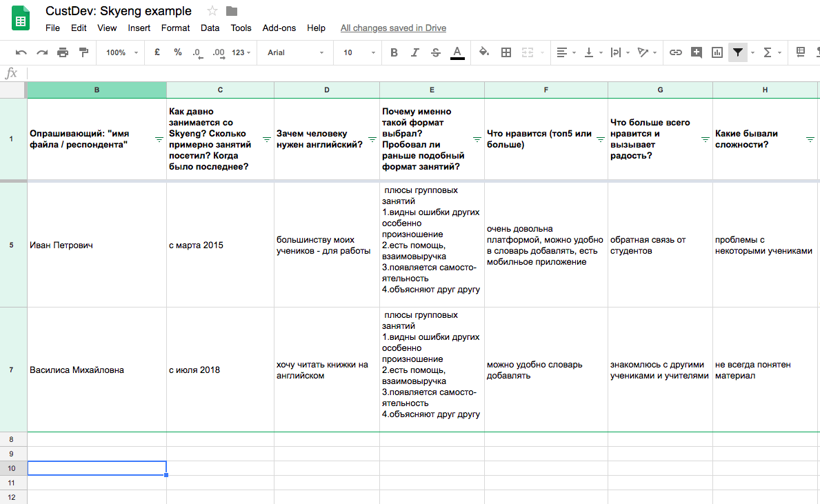Open horizontal align options

pyautogui.click(x=566, y=52)
